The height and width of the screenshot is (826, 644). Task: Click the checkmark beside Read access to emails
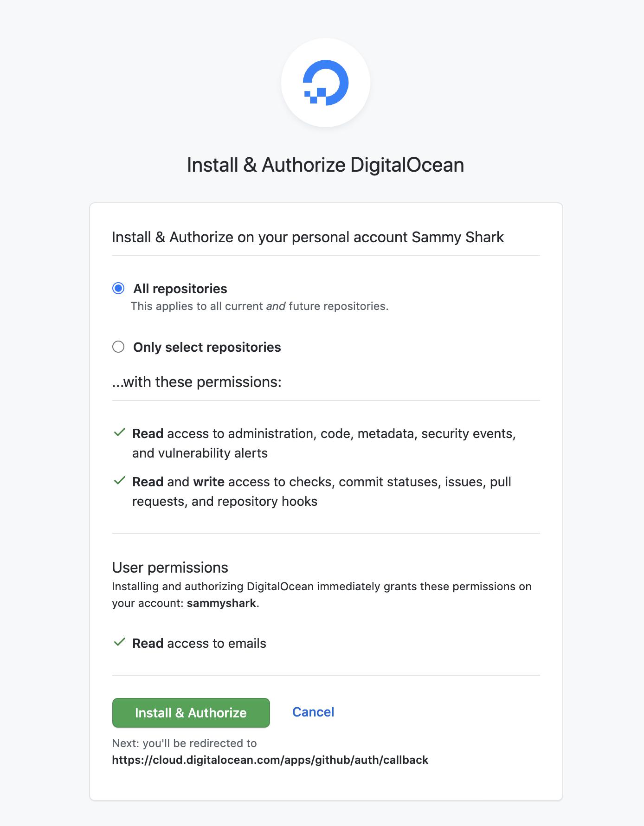point(119,642)
